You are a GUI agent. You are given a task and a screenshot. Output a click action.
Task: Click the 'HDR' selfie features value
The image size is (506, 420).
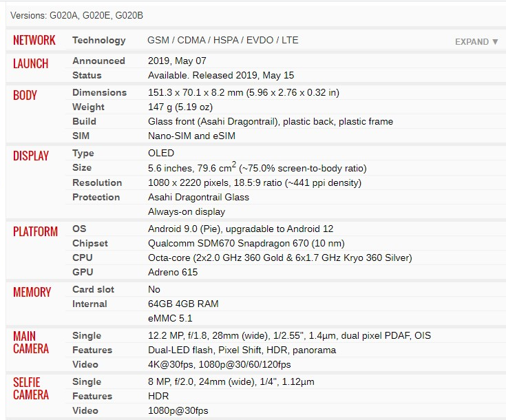point(158,396)
